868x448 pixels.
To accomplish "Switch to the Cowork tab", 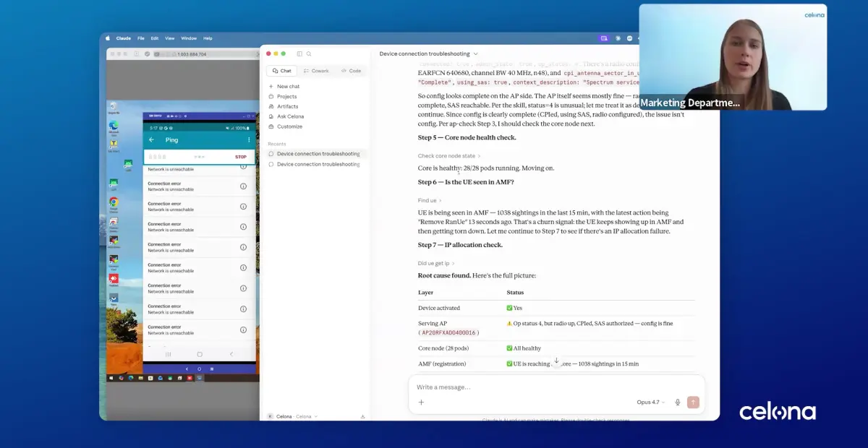I will pos(316,71).
